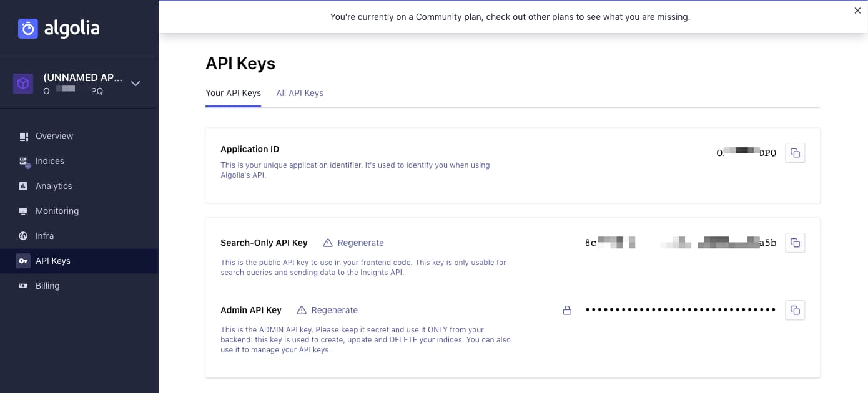Image resolution: width=868 pixels, height=393 pixels.
Task: Select the Indices sidebar icon
Action: (24, 161)
